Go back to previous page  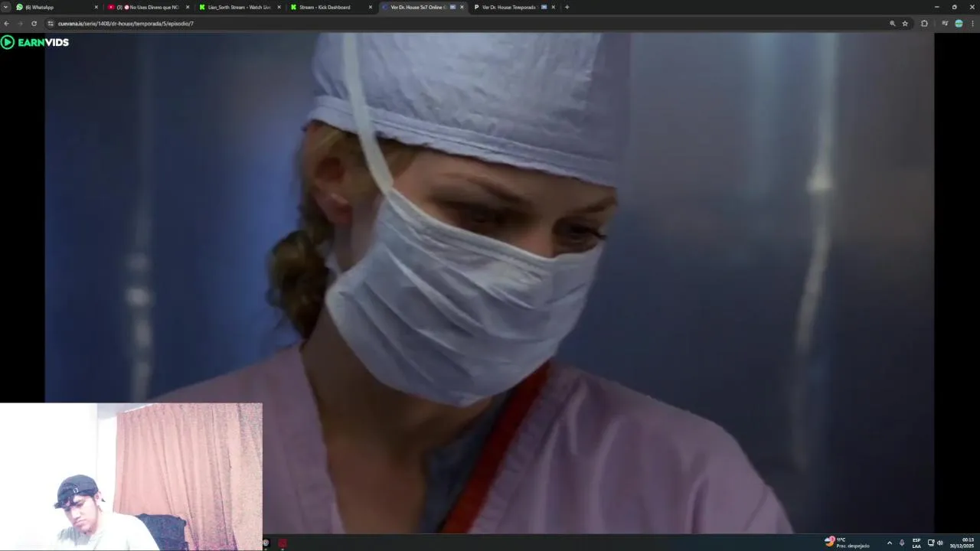(x=6, y=24)
